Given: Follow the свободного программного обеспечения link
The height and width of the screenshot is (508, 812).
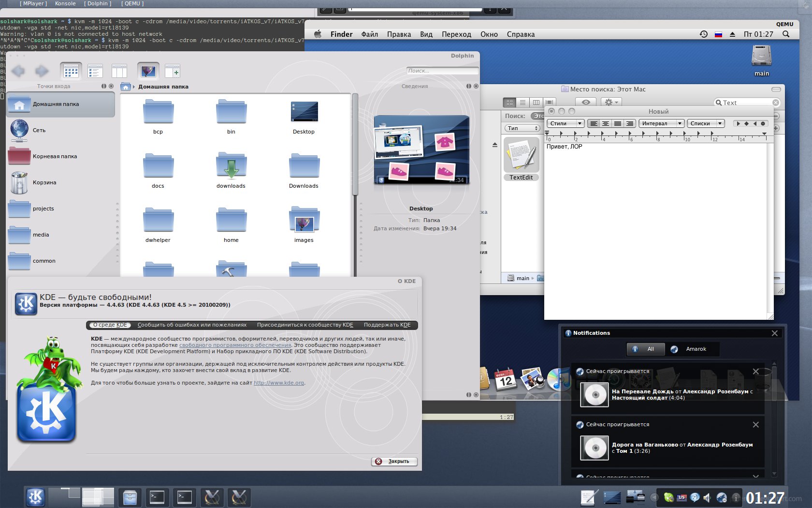Looking at the screenshot, I should (x=235, y=345).
